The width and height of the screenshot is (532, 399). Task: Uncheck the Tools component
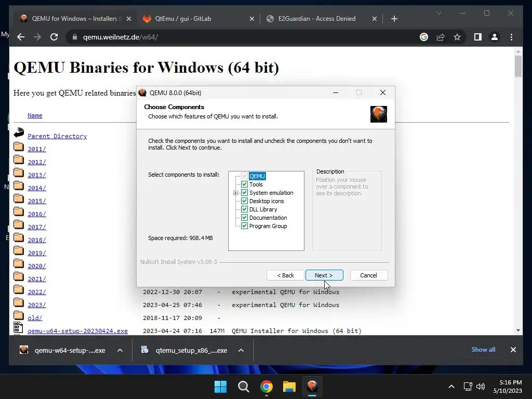coord(244,184)
